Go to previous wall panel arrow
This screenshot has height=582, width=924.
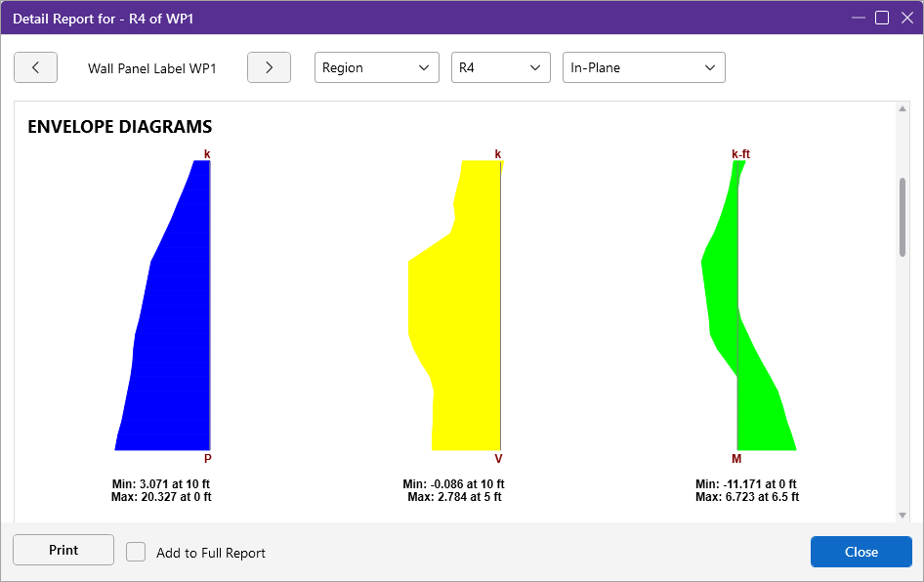tap(35, 67)
